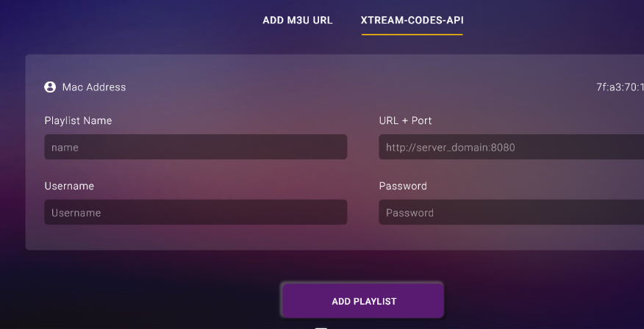Click the http://server_domain:8080 placeholder text

pyautogui.click(x=450, y=148)
